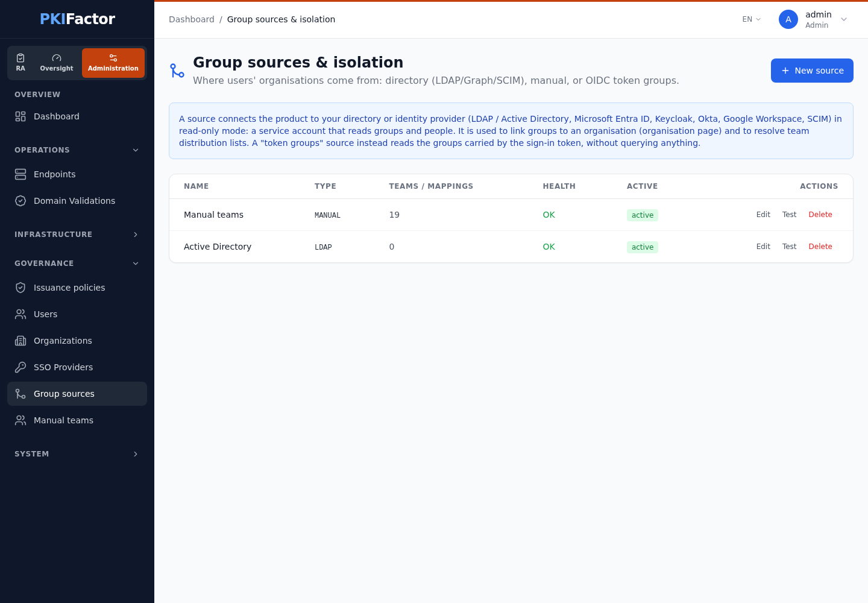Collapse the Operations section chevron
The image size is (868, 603).
[136, 150]
